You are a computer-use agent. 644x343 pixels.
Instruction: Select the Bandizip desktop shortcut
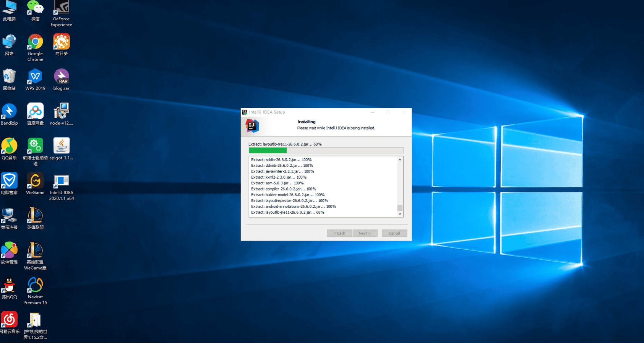click(9, 112)
